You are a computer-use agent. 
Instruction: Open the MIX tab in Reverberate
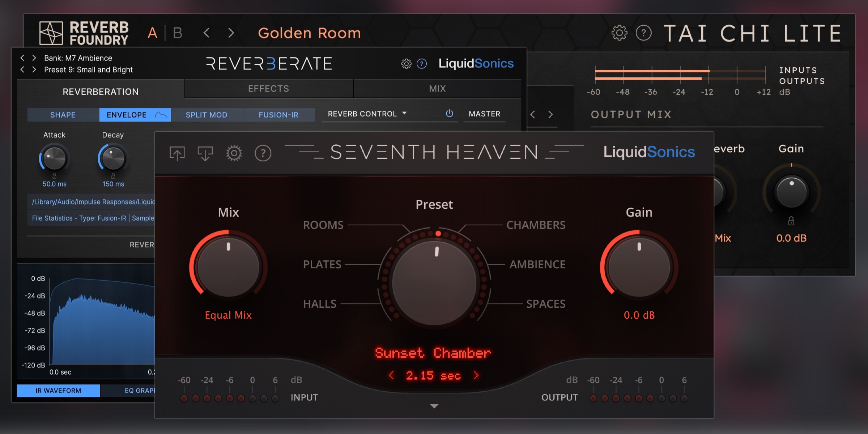[438, 89]
